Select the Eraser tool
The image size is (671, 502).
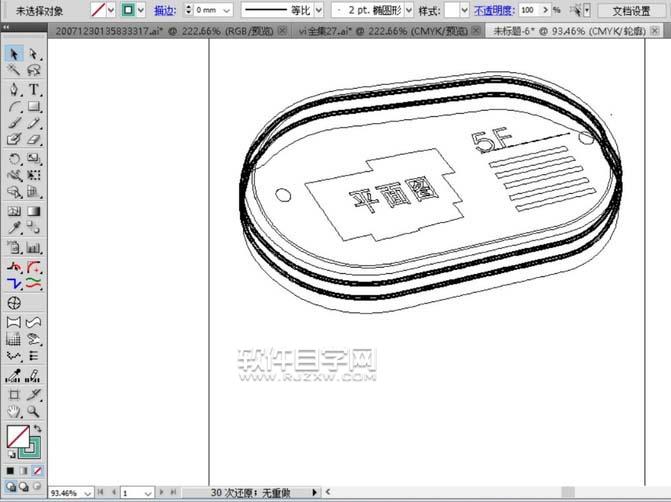click(33, 140)
